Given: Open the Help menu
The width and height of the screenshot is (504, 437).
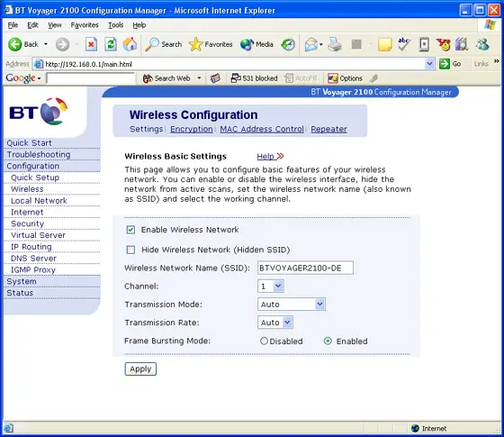Looking at the screenshot, I should (139, 25).
